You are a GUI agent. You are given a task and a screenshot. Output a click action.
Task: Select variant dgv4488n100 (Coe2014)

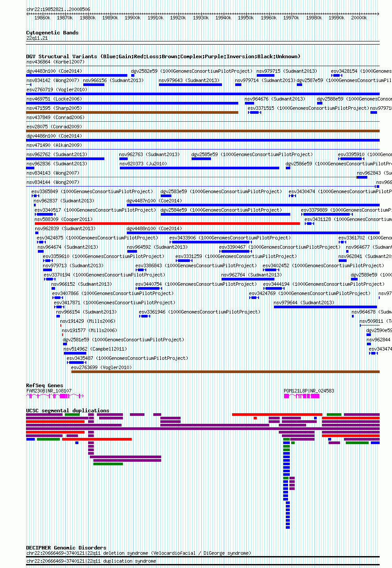click(x=154, y=228)
